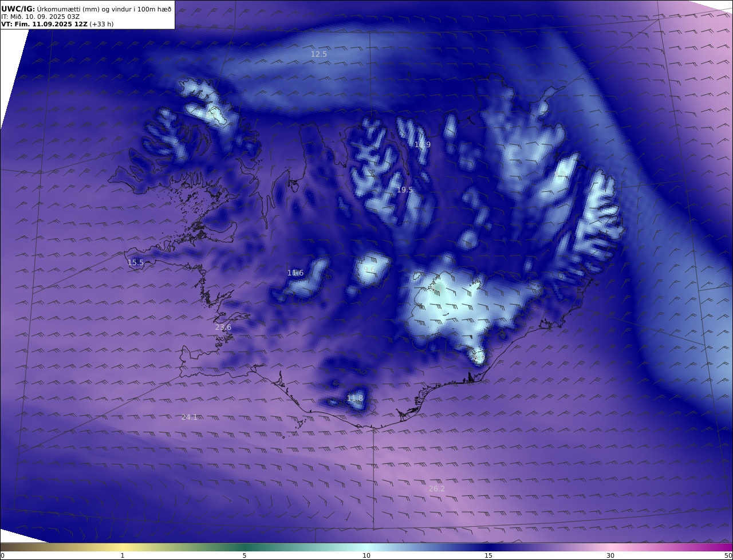Click the 50 label on the color scale

pyautogui.click(x=728, y=555)
